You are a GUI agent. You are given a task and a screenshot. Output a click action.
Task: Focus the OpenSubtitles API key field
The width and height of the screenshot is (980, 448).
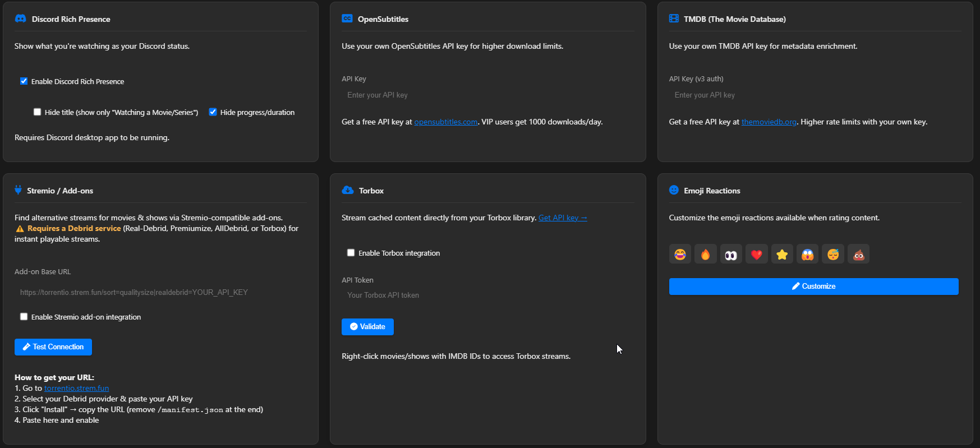click(488, 95)
